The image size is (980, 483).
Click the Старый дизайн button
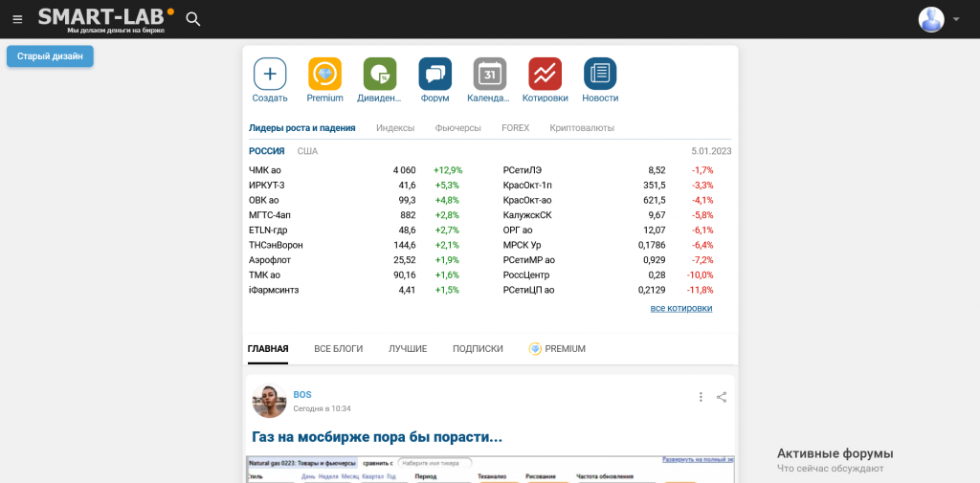point(50,56)
